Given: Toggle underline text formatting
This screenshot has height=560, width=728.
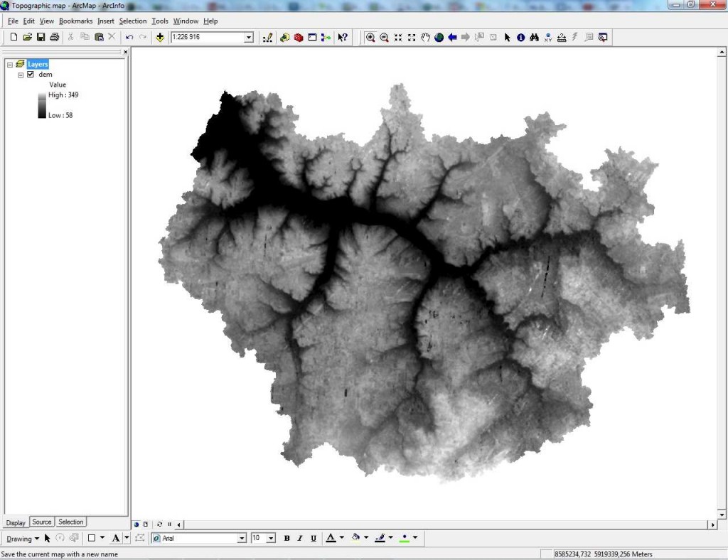Looking at the screenshot, I should click(x=312, y=539).
